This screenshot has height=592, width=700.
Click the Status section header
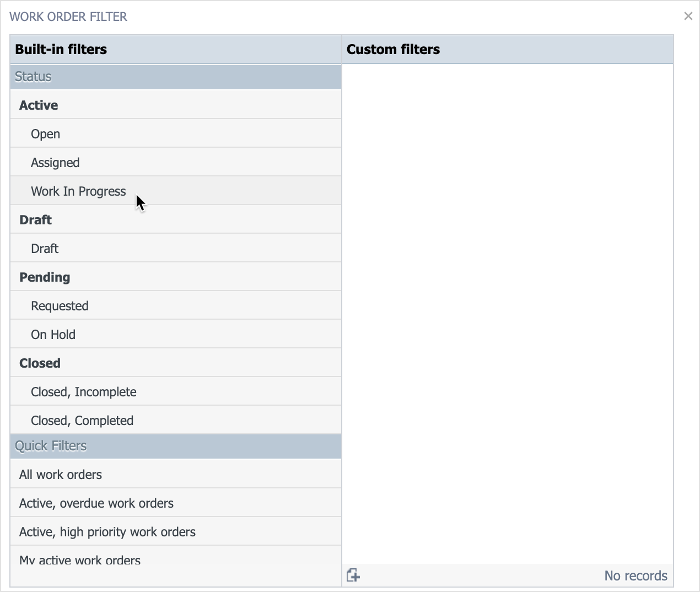(x=176, y=77)
